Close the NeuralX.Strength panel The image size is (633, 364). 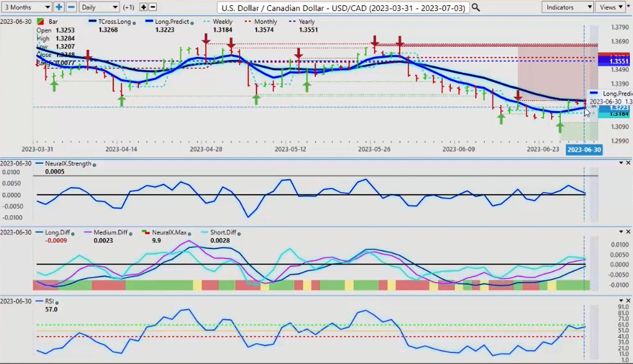tap(628, 163)
